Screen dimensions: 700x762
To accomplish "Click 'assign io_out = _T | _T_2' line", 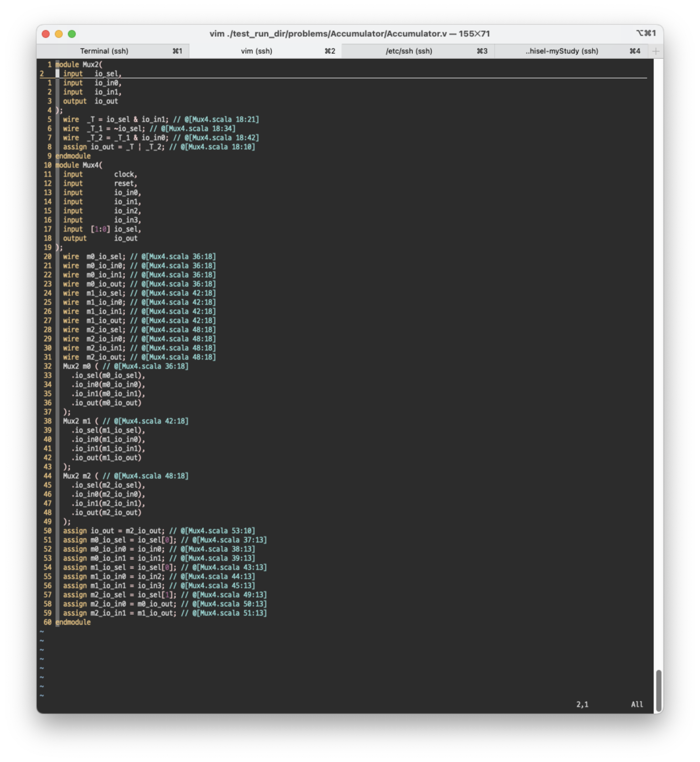I will 159,147.
